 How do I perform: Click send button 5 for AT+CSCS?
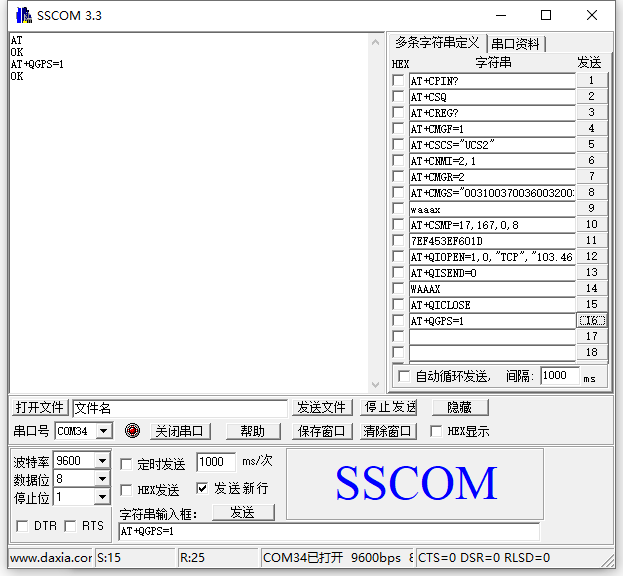[x=591, y=144]
